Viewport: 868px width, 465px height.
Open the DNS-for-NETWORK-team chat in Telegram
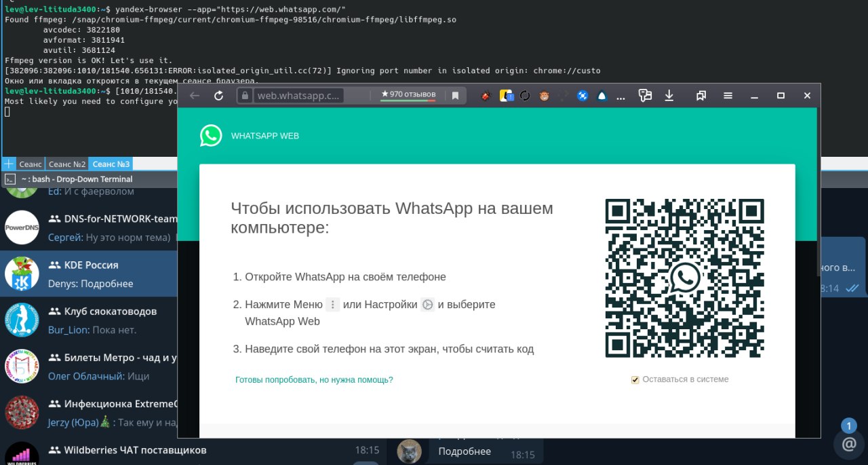pos(89,227)
